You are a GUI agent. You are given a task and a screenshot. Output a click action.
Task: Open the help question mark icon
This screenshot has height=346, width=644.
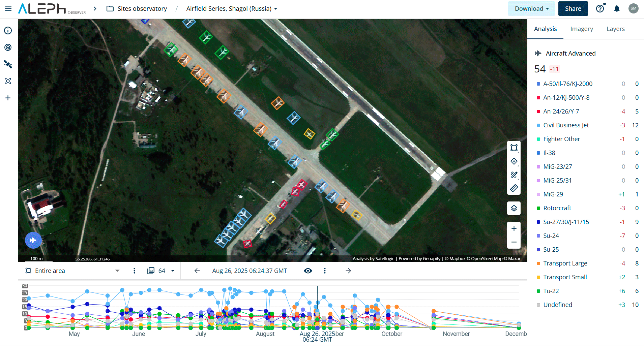click(600, 9)
